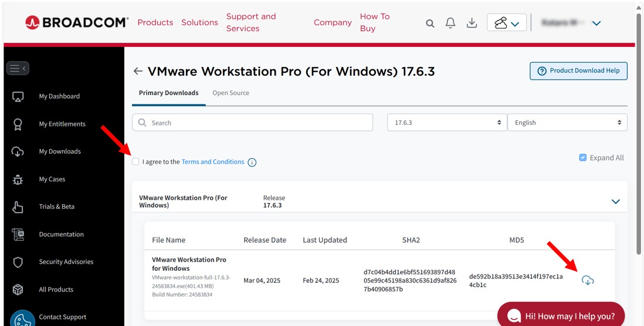Image resolution: width=644 pixels, height=326 pixels.
Task: Click the page title VMware Workstation Pro 17.6.3
Action: (291, 72)
